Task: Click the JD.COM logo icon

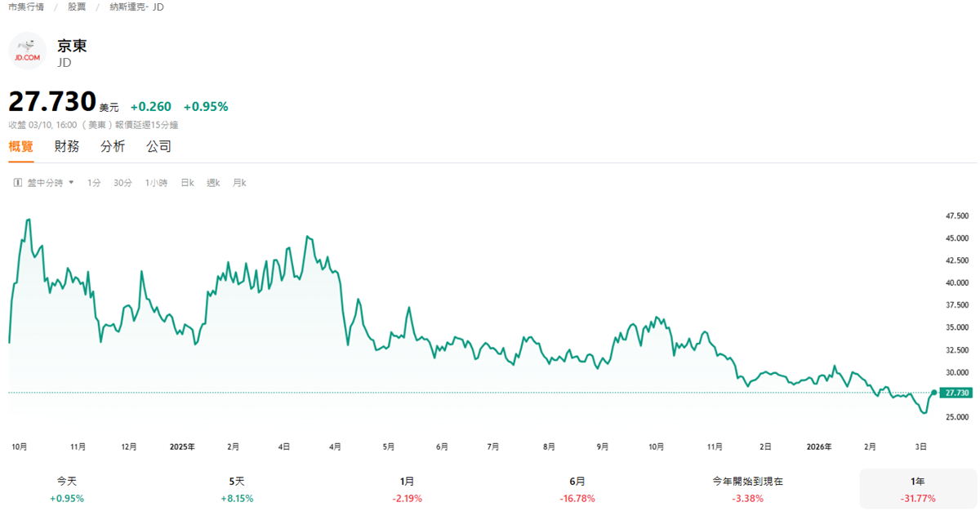Action: (27, 51)
